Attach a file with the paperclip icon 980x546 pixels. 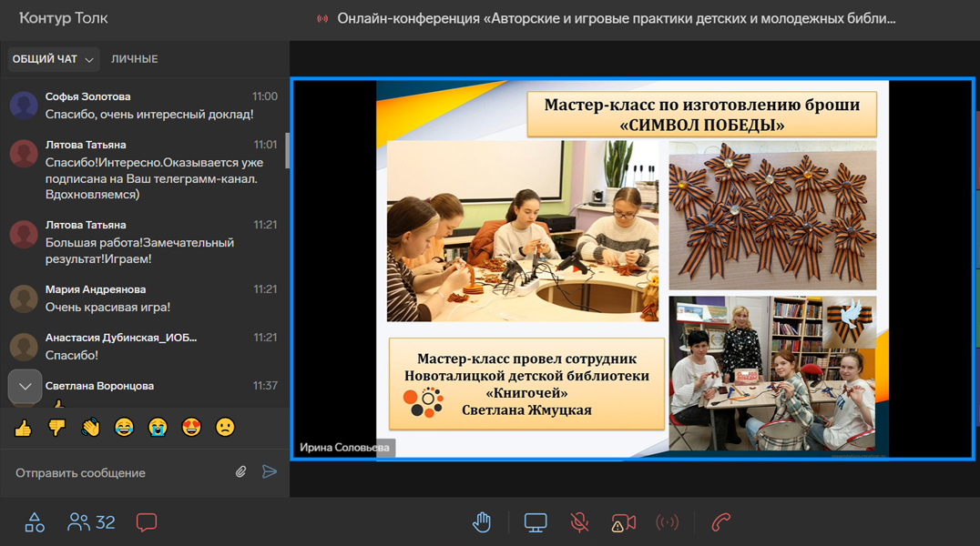click(241, 472)
